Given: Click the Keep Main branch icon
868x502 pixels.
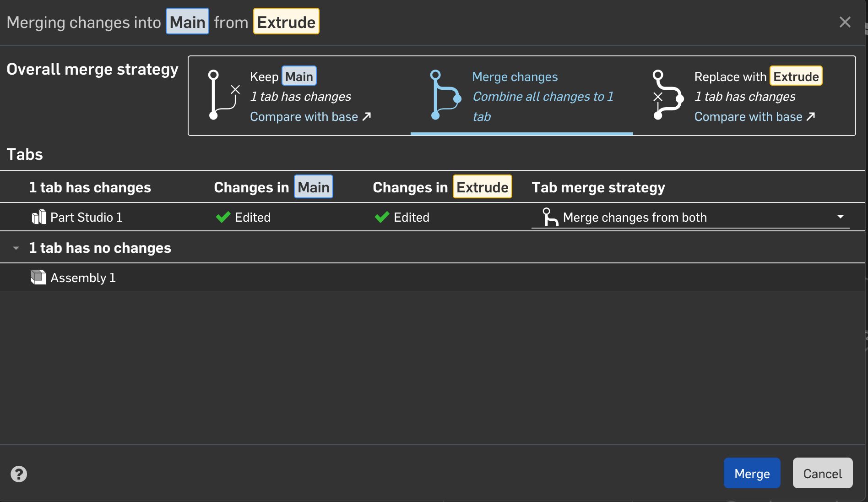Looking at the screenshot, I should tap(224, 95).
